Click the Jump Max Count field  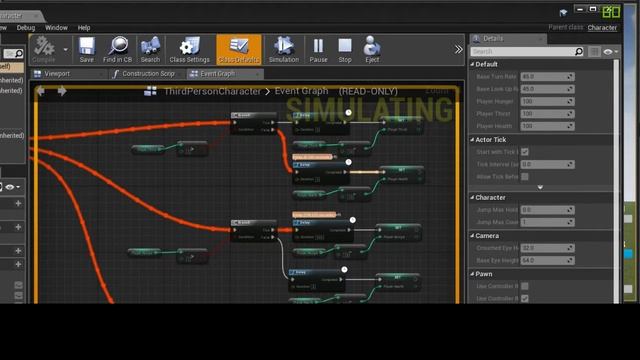(547, 222)
